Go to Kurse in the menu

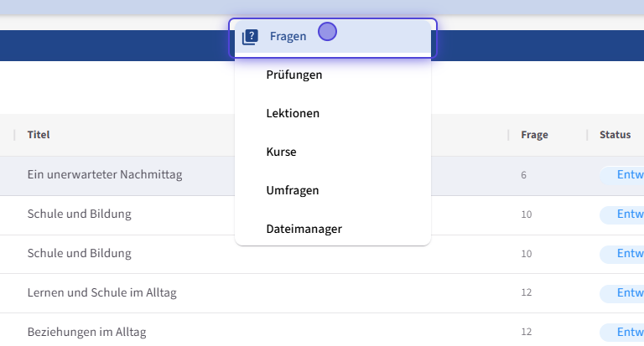[281, 152]
